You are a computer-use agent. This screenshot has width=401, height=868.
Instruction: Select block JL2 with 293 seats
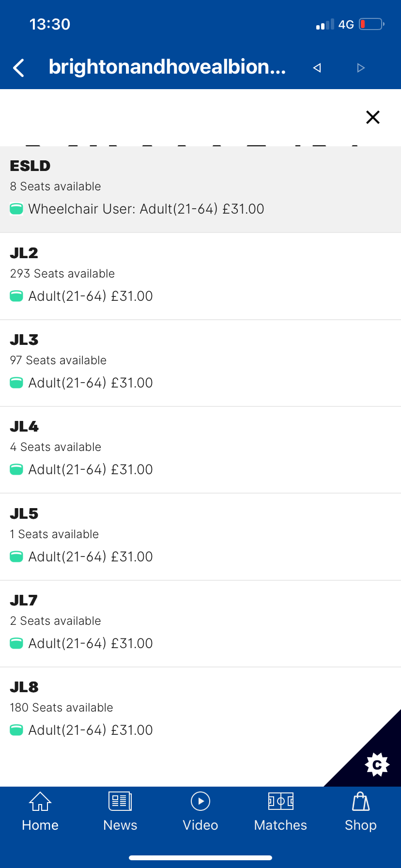(200, 276)
